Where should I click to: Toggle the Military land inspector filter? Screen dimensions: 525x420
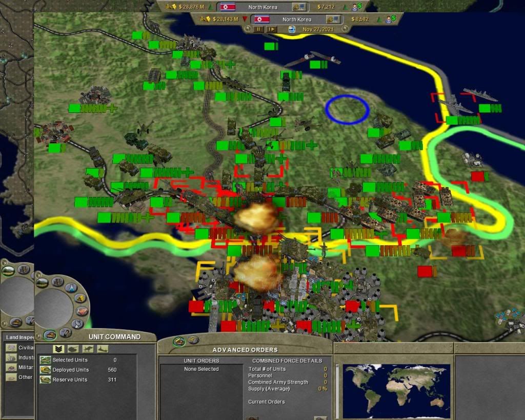pyautogui.click(x=11, y=367)
